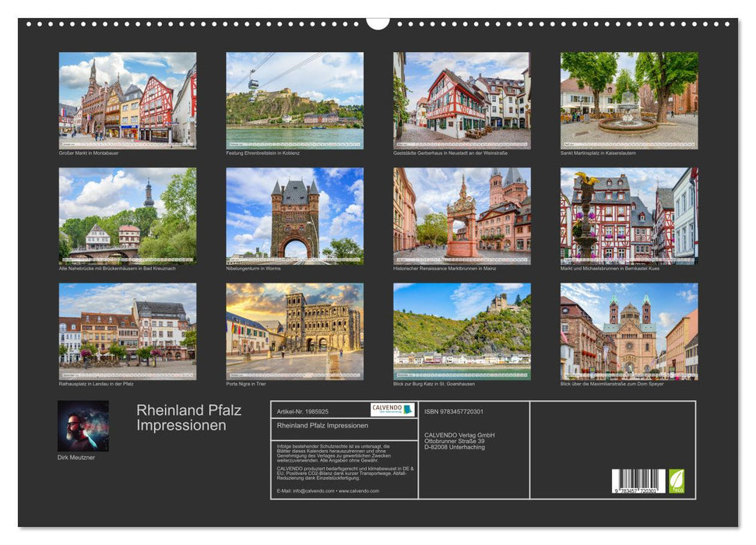Select the green eco leaf icon
Screen dimensions: 756x545
[x=677, y=479]
